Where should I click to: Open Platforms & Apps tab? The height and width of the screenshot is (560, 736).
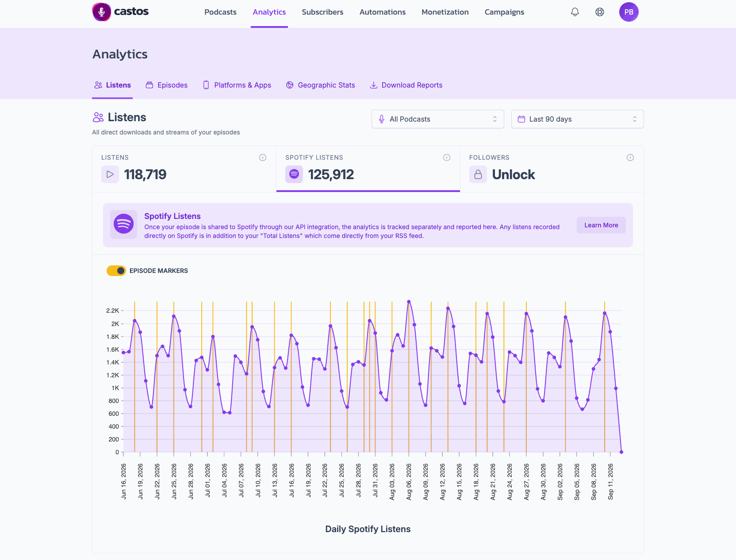(x=237, y=85)
